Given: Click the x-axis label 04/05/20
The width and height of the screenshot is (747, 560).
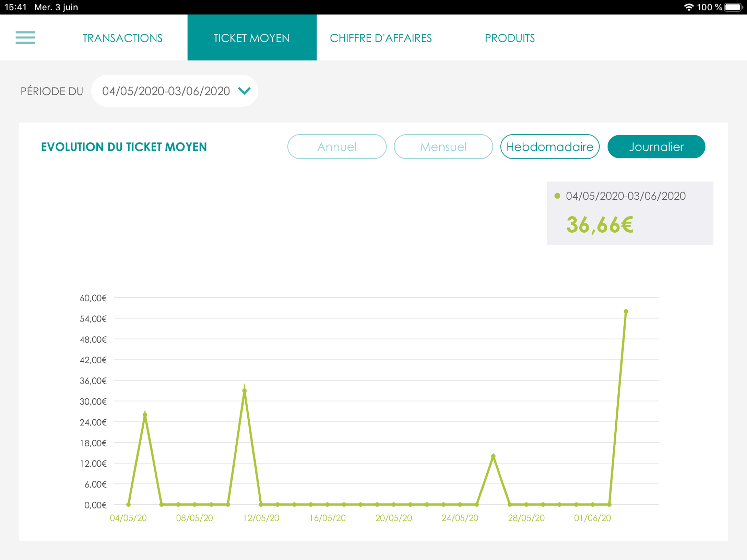Looking at the screenshot, I should point(128,518).
